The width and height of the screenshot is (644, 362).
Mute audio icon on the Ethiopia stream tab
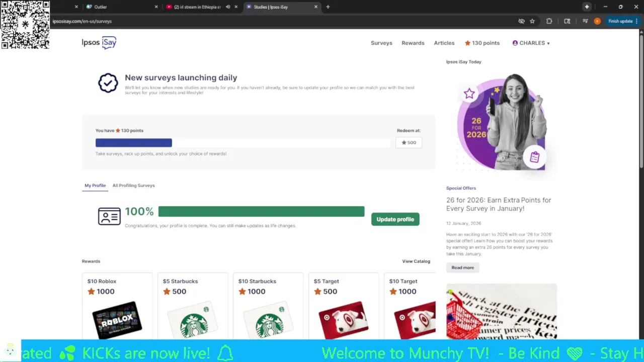point(228,7)
